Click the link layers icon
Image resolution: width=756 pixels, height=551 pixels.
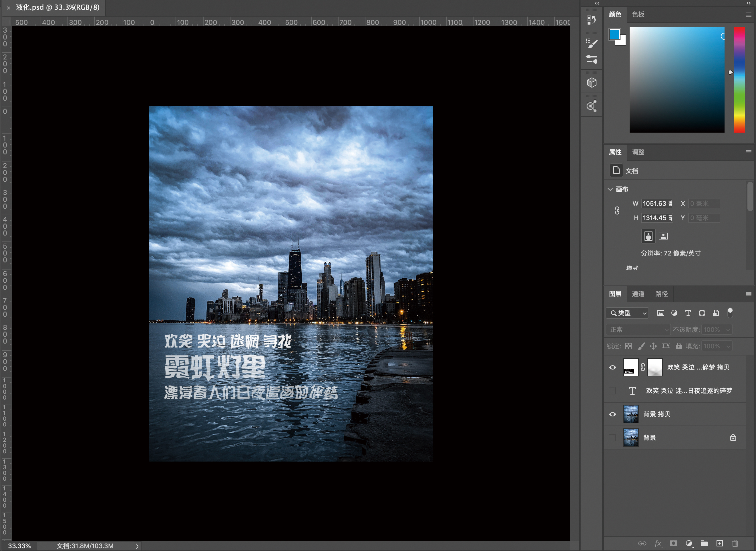[x=642, y=543]
